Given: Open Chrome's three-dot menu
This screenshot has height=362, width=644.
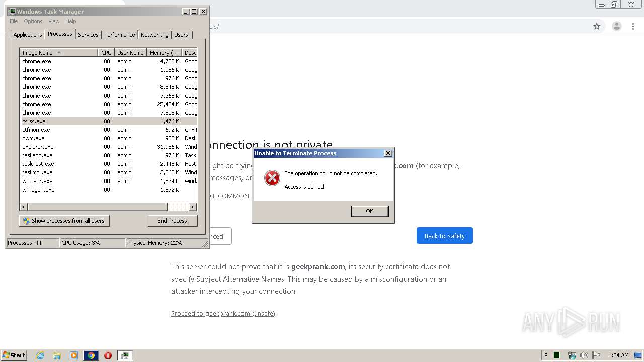Looking at the screenshot, I should point(633,26).
